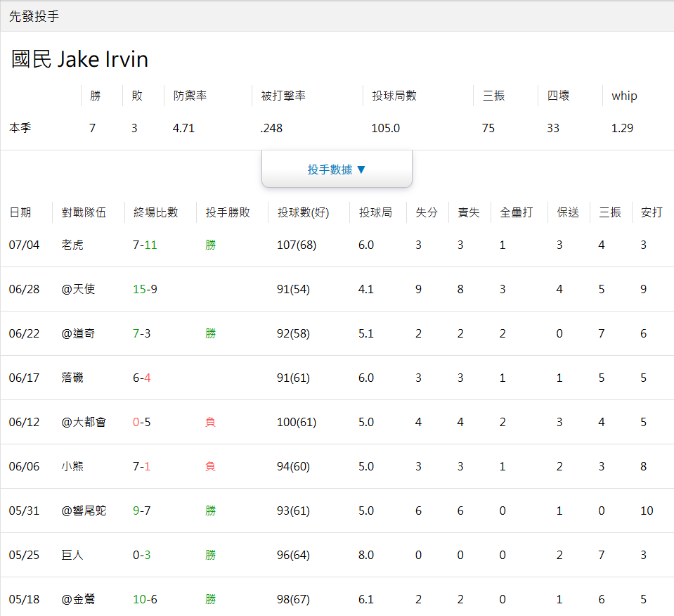Select the season batting average .248
The width and height of the screenshot is (674, 616).
tap(271, 128)
